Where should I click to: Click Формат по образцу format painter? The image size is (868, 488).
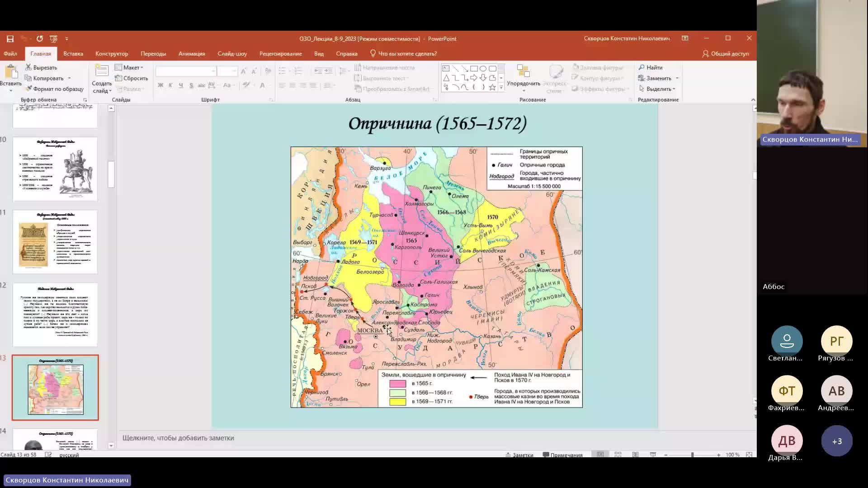[55, 89]
